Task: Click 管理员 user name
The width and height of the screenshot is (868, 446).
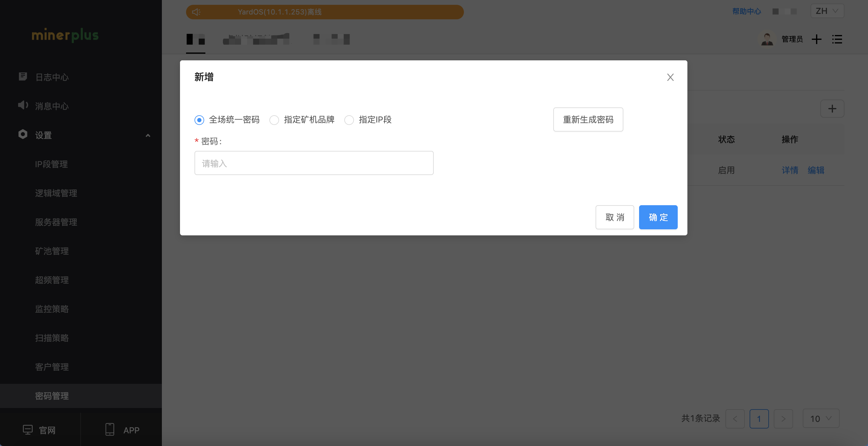Action: (x=792, y=40)
